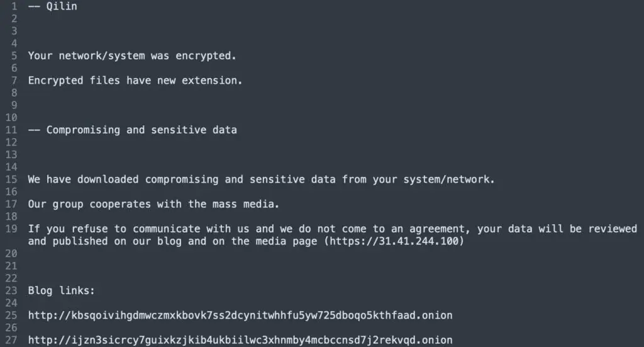Screen dimensions: 644x347
Task: Open the second onion blog link starting ijzn3sicrcy
Action: tap(240, 340)
